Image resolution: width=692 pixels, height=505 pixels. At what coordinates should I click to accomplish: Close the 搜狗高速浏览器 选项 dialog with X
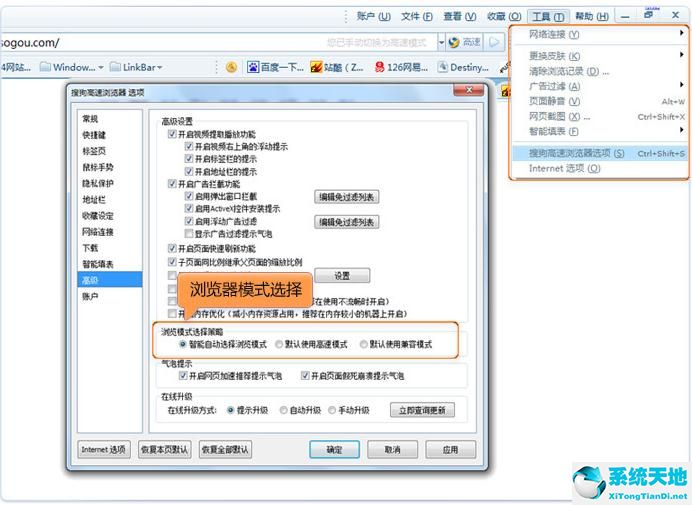tap(469, 90)
